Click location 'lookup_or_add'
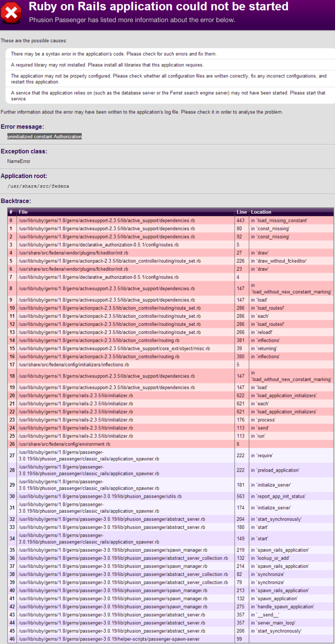 click(x=270, y=558)
